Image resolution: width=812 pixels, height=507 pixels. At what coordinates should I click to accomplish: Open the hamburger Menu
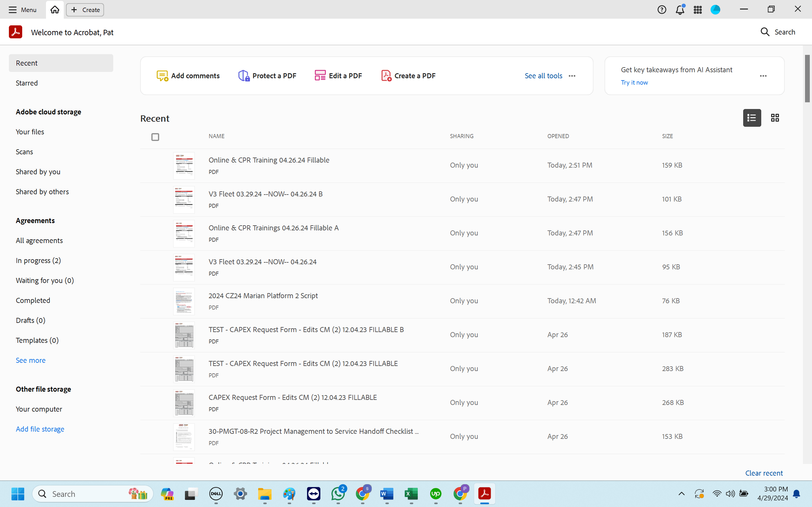(22, 10)
